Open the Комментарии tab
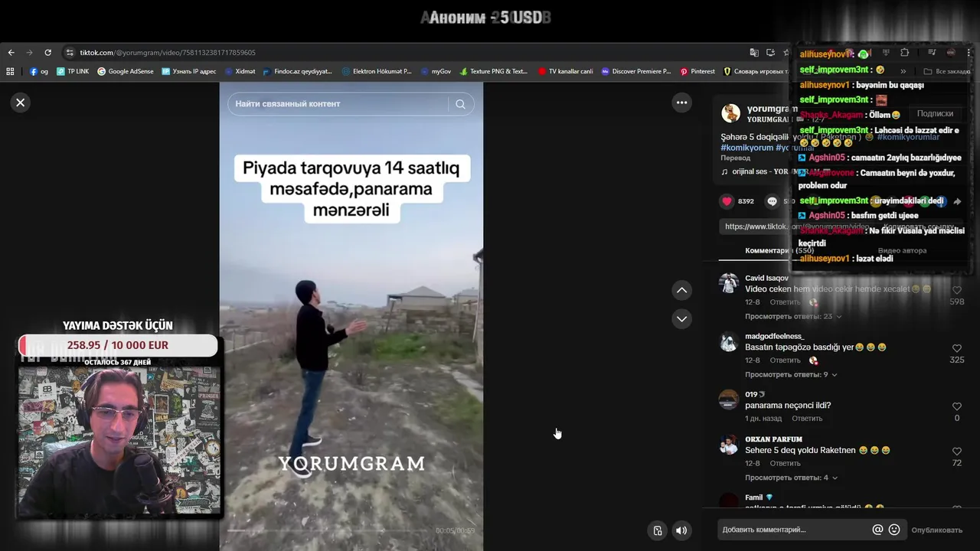The width and height of the screenshot is (980, 551). [x=779, y=251]
